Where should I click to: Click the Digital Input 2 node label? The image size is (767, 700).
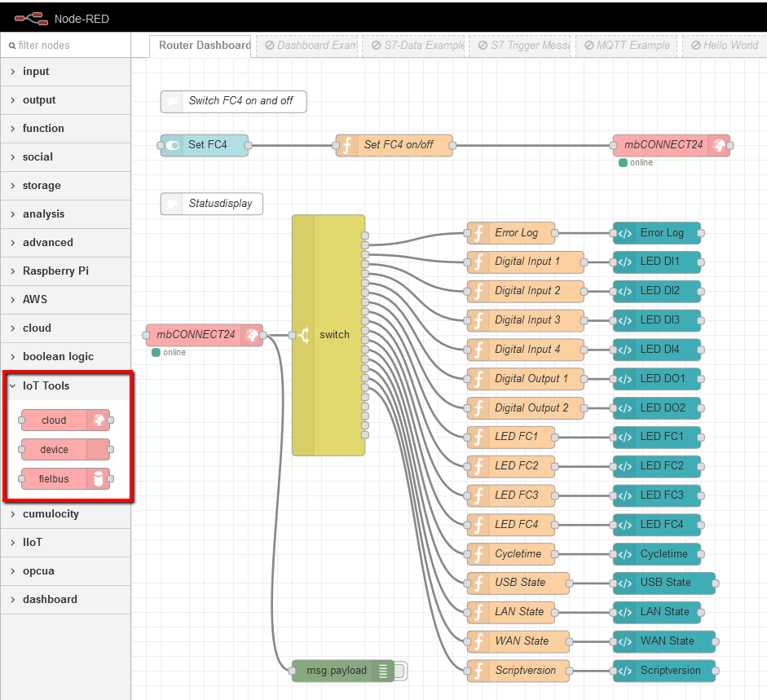[x=527, y=291]
